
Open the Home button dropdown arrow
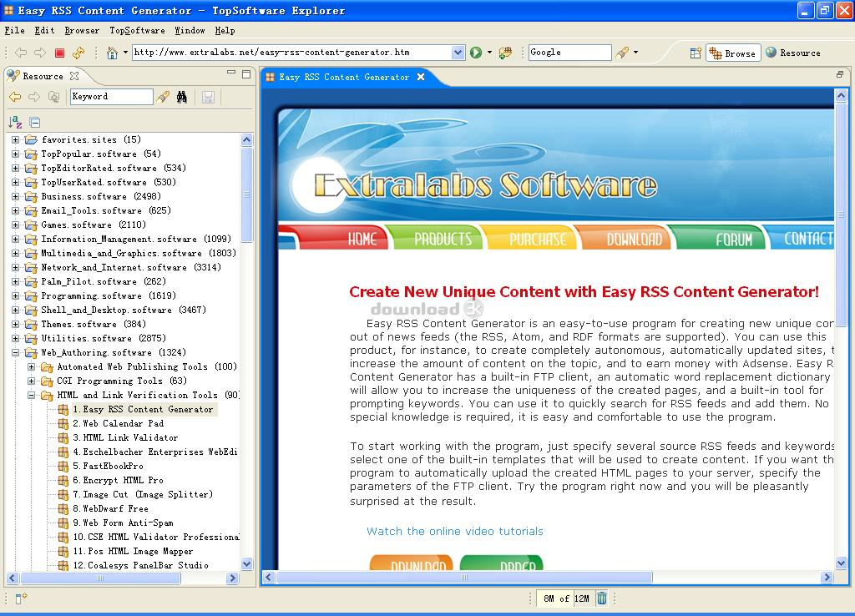(125, 53)
